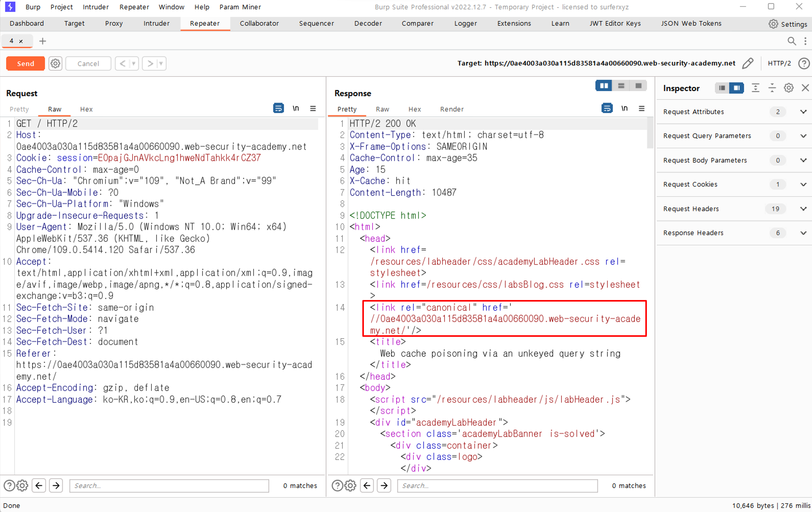Click the Cancel button

click(x=88, y=63)
